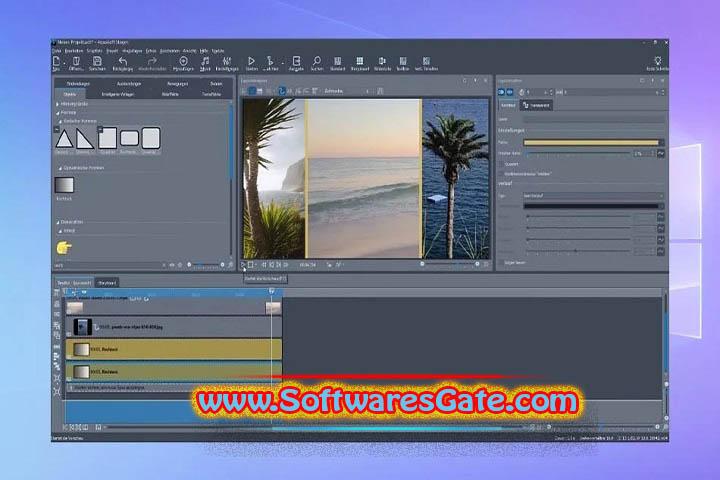Collapse the Einfache Formen group
Image resolution: width=720 pixels, height=480 pixels.
click(60, 122)
